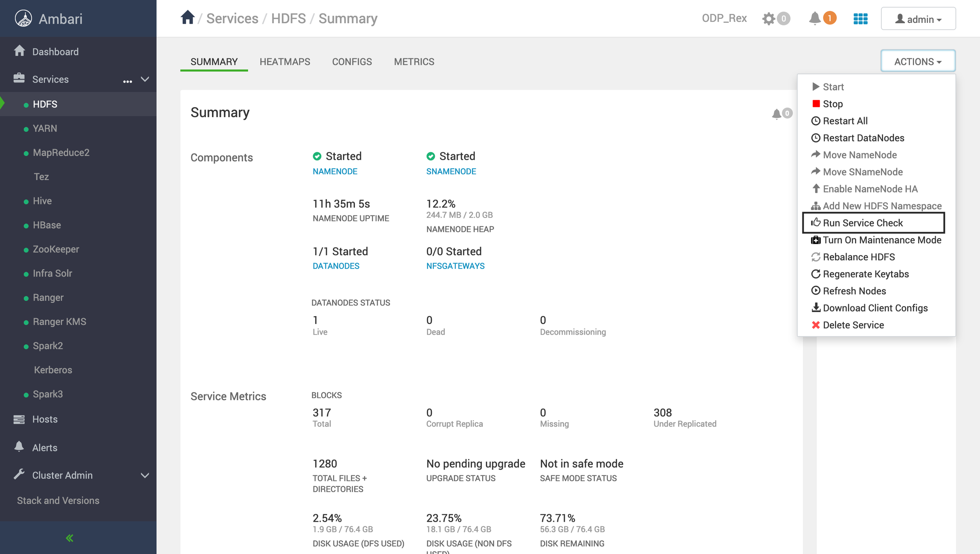Choose Turn On Maintenance Mode
This screenshot has height=554, width=980.
click(x=881, y=240)
